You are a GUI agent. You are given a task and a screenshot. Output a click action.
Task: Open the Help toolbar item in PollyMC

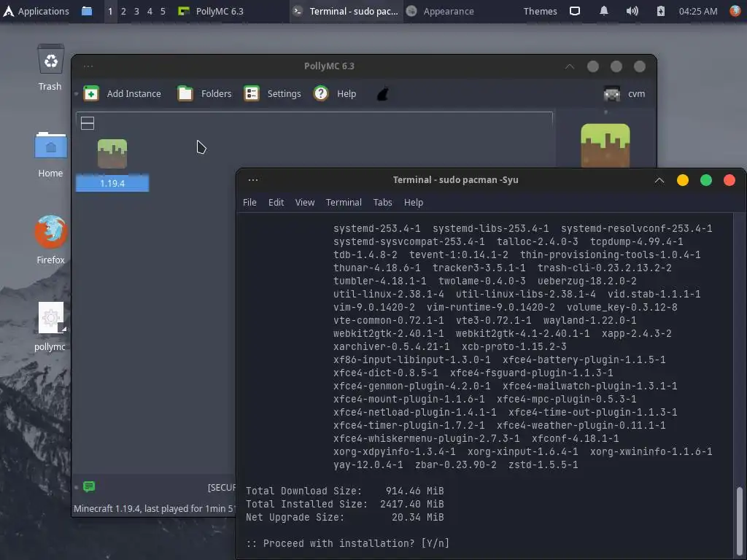click(334, 93)
